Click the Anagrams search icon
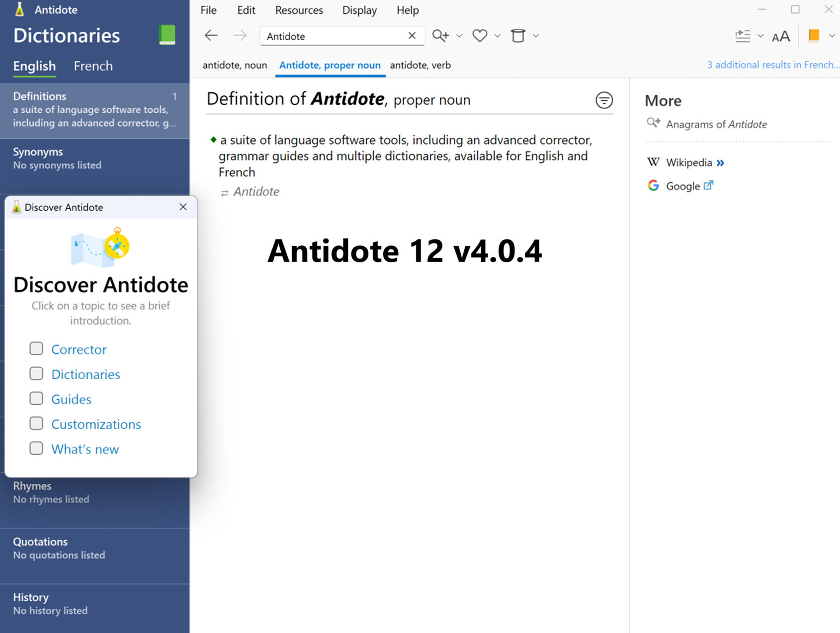The width and height of the screenshot is (840, 633). tap(654, 123)
